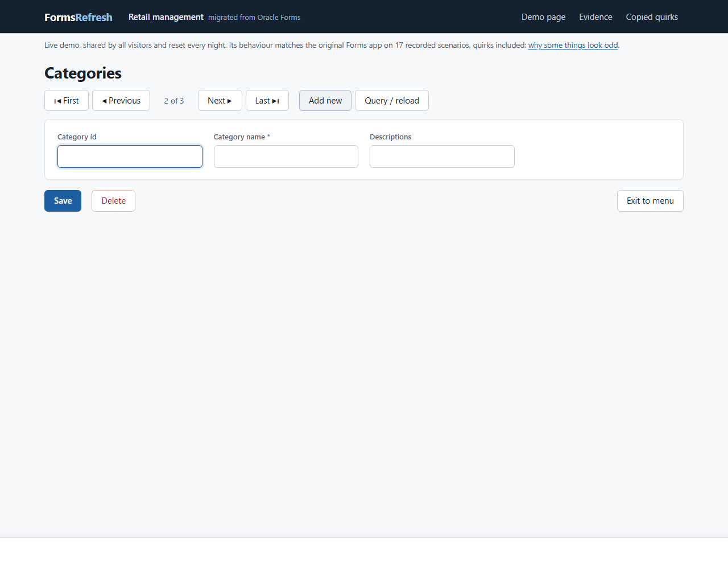The height and width of the screenshot is (569, 728).
Task: Go to the Previous record
Action: click(121, 101)
